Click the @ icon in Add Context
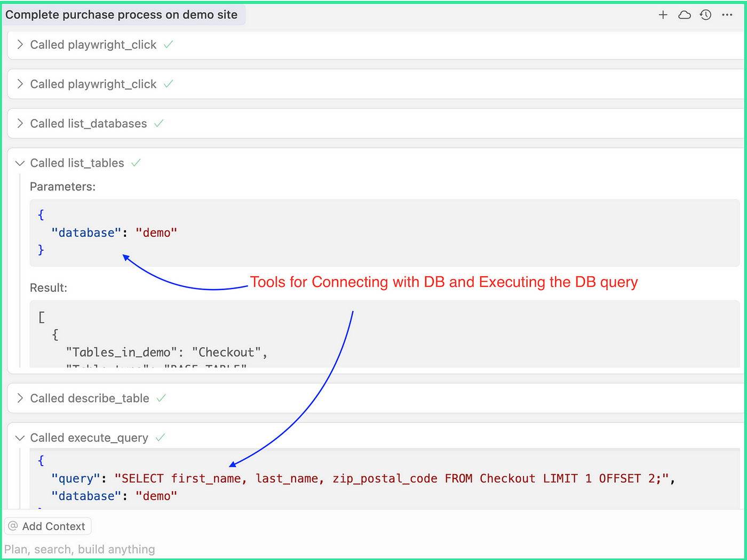Image resolution: width=747 pixels, height=560 pixels. click(x=13, y=526)
